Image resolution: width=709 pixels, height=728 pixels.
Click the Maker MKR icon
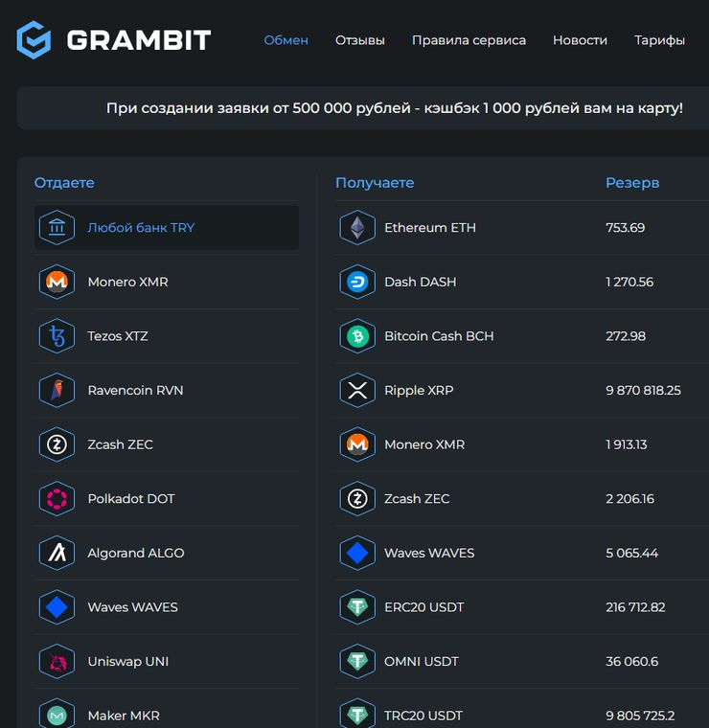pyautogui.click(x=57, y=715)
